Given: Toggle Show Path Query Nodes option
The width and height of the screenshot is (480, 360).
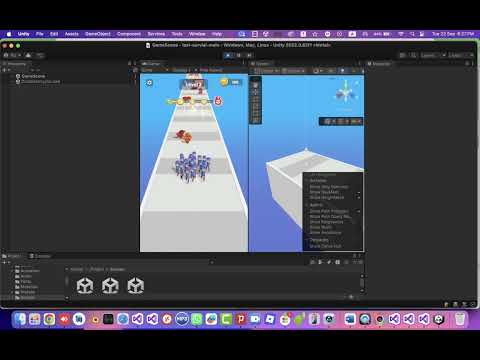Looking at the screenshot, I should (x=330, y=217).
